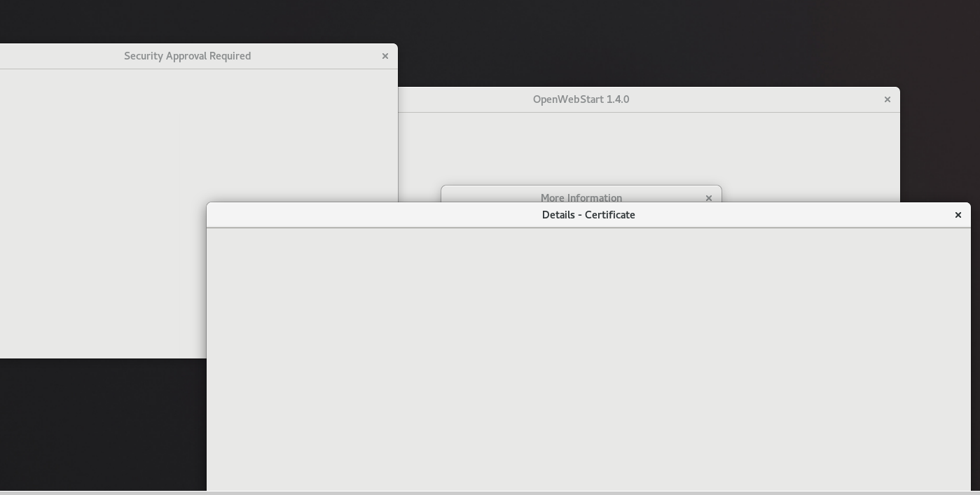
Task: Click the Details - Certificate title bar
Action: (588, 215)
